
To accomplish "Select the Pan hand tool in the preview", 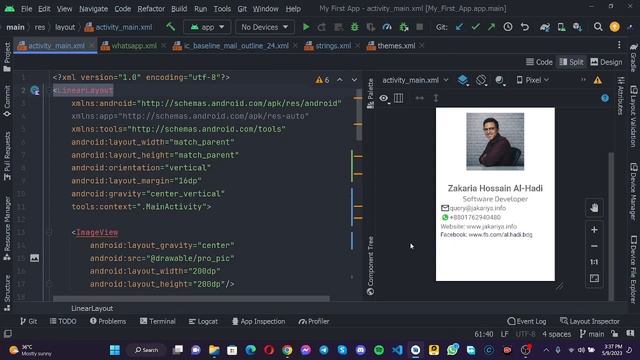I will click(594, 208).
